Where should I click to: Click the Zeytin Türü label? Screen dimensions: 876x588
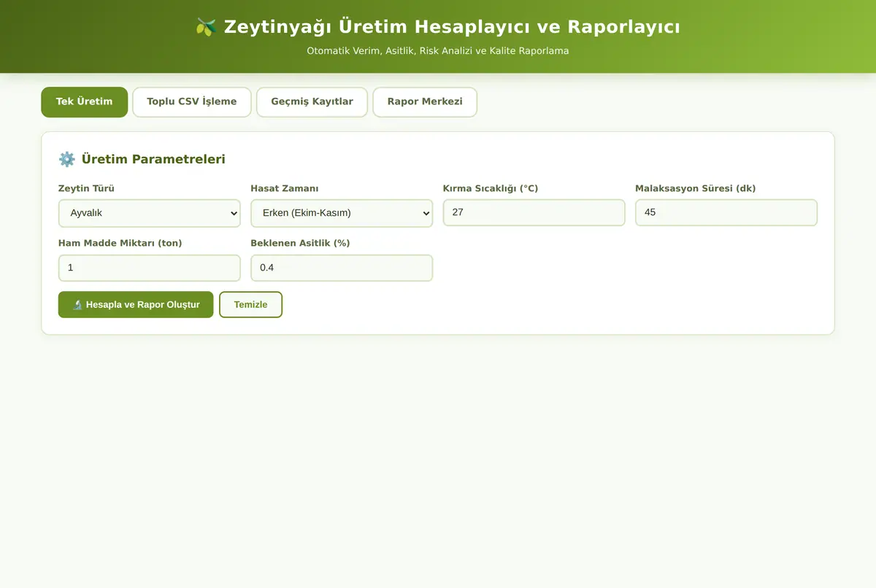point(86,188)
